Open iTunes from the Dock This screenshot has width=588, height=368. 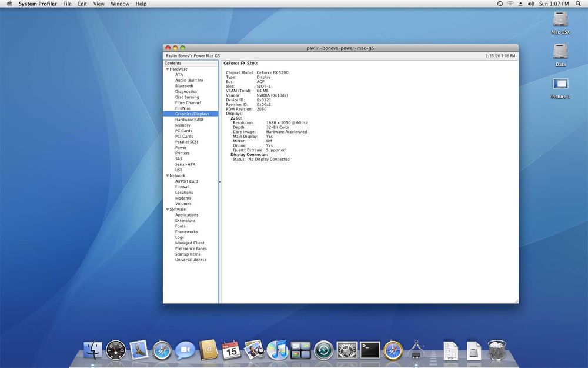pyautogui.click(x=278, y=350)
